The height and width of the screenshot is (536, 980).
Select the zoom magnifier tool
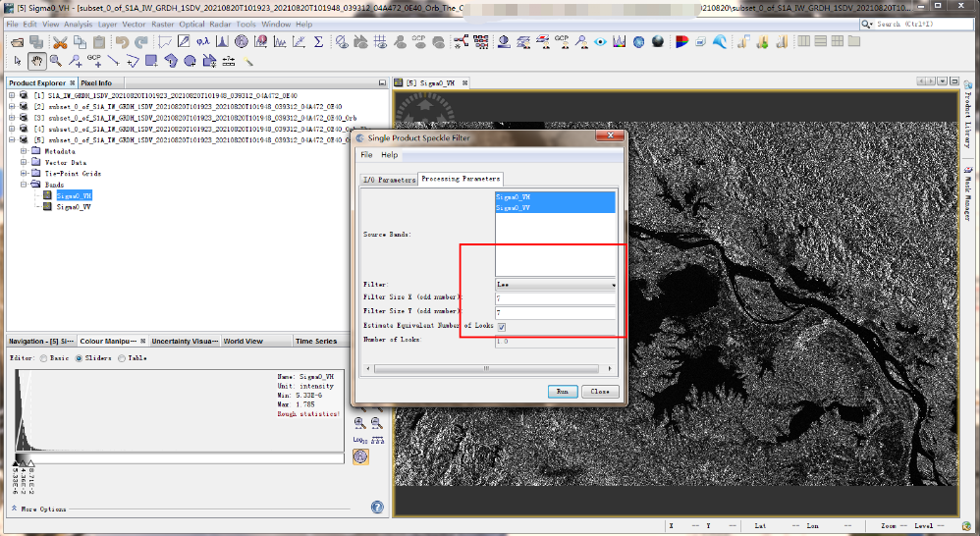[56, 61]
